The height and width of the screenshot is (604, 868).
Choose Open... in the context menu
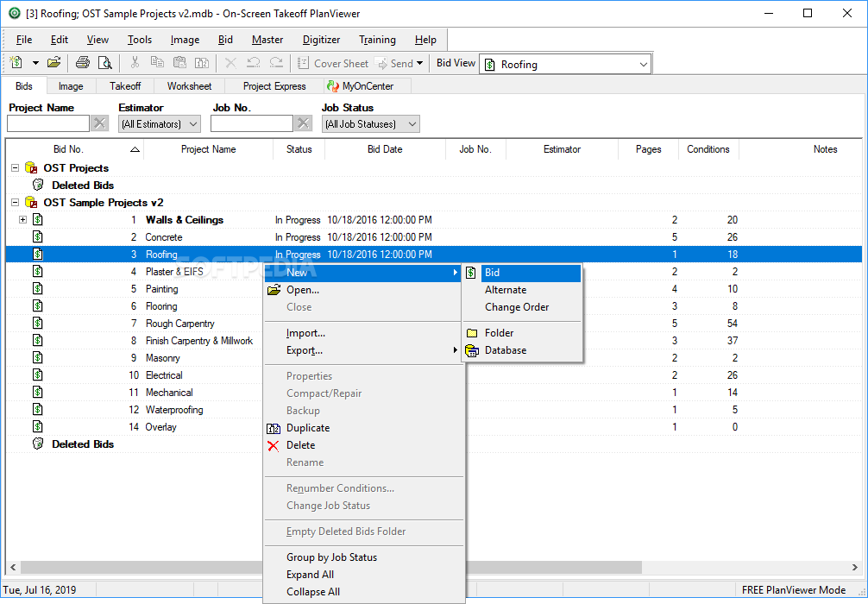tap(364, 290)
